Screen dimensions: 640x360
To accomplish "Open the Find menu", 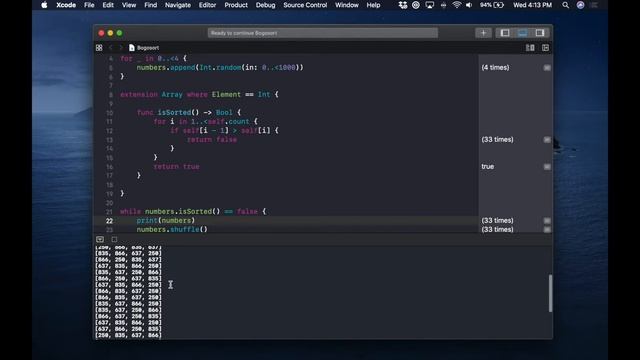I will [150, 5].
